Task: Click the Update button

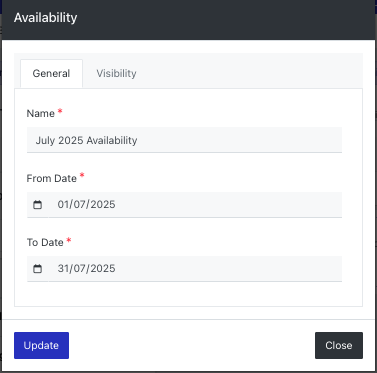Action: tap(41, 345)
